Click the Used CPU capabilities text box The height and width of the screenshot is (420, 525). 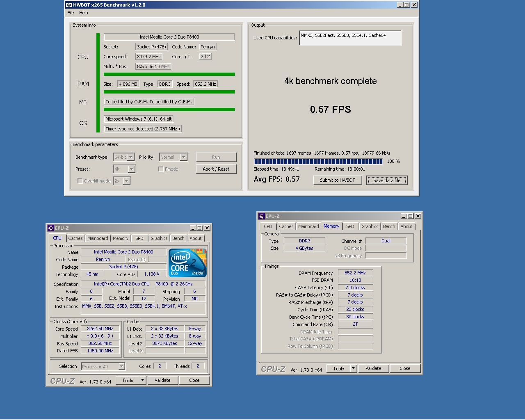(x=350, y=38)
